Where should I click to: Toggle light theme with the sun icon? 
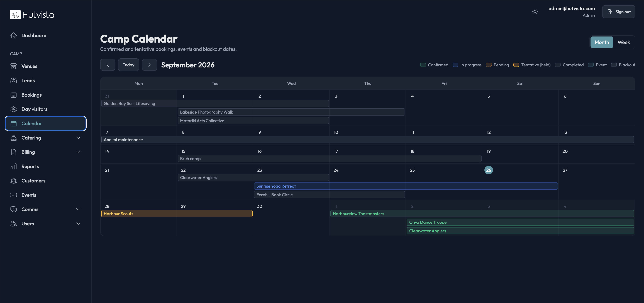click(x=535, y=12)
